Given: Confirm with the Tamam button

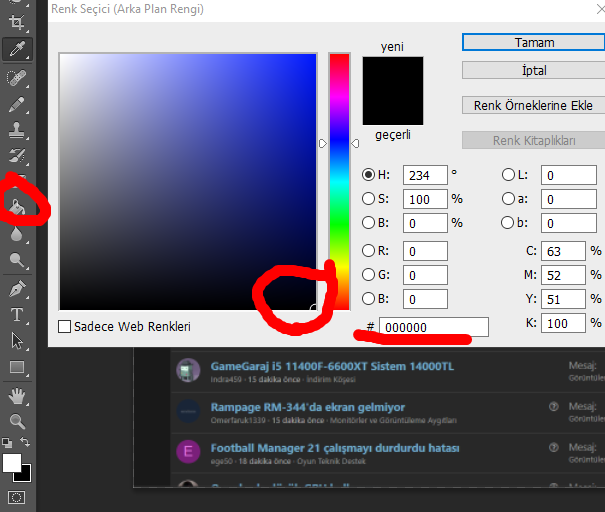Looking at the screenshot, I should coord(534,42).
